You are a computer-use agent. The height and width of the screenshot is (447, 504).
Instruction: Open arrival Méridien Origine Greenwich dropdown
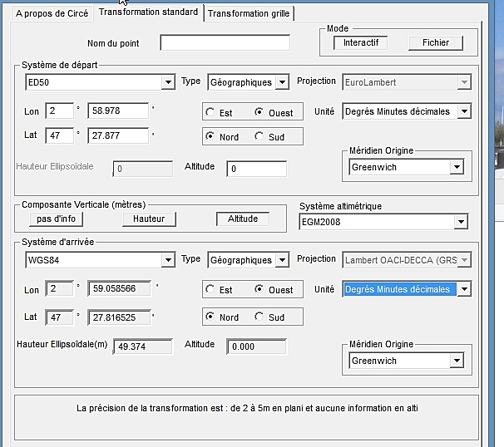(407, 361)
